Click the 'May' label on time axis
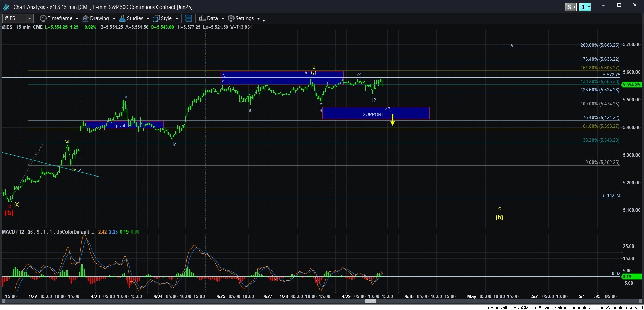Screen dimensions: 644x310 click(x=471, y=296)
